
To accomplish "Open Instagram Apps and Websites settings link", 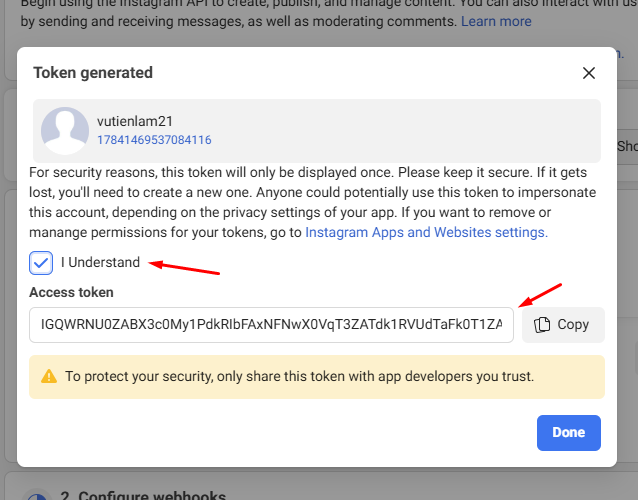I will point(426,232).
